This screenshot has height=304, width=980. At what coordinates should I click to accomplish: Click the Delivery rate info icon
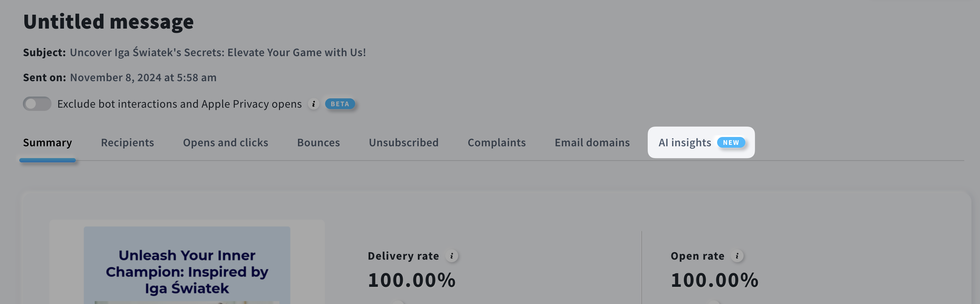click(x=452, y=256)
